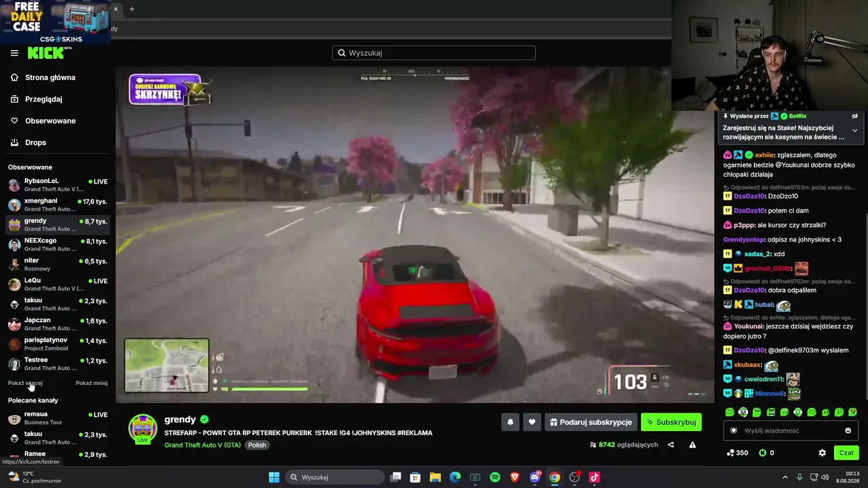This screenshot has height=488, width=868.
Task: Open the hamburger sidebar menu
Action: [14, 53]
